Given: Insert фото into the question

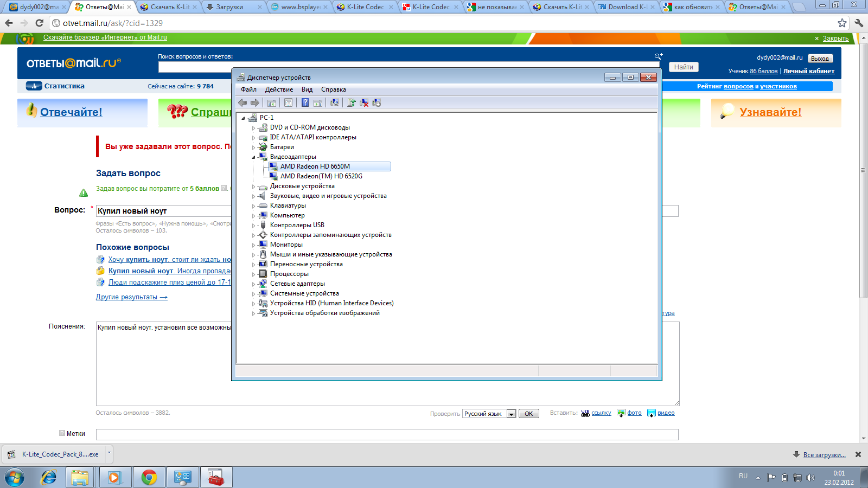Looking at the screenshot, I should [x=634, y=413].
